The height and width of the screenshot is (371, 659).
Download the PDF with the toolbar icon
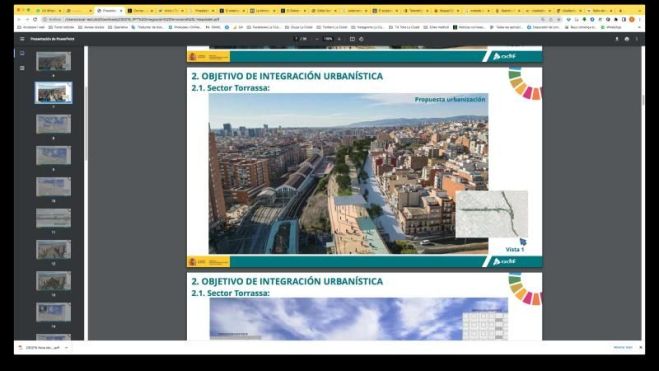click(x=617, y=39)
